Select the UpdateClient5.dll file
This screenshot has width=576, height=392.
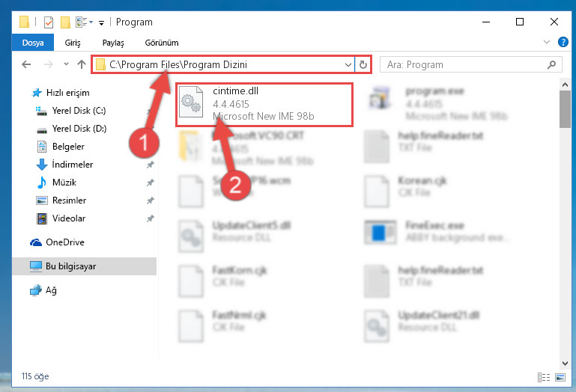pos(235,236)
